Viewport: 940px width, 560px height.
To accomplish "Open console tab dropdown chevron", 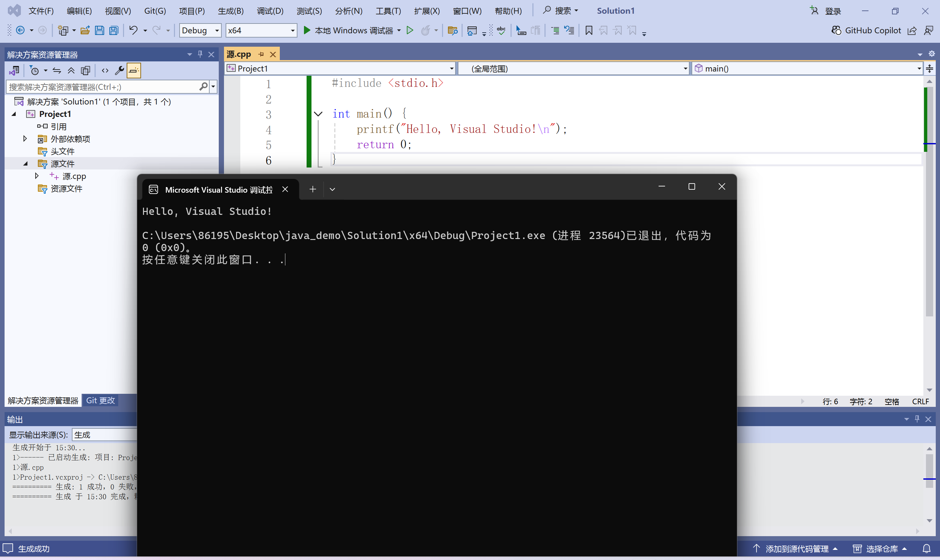I will 332,189.
